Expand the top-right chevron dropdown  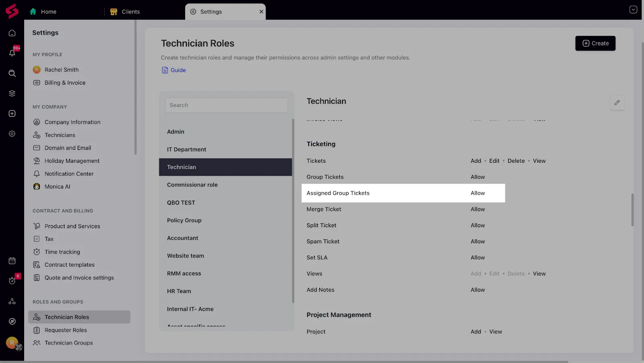633,10
